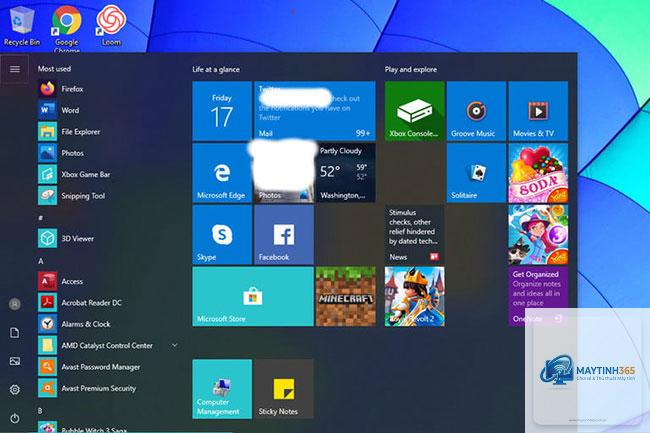Open Pictures from Start sidebar
The width and height of the screenshot is (650, 433).
point(15,361)
